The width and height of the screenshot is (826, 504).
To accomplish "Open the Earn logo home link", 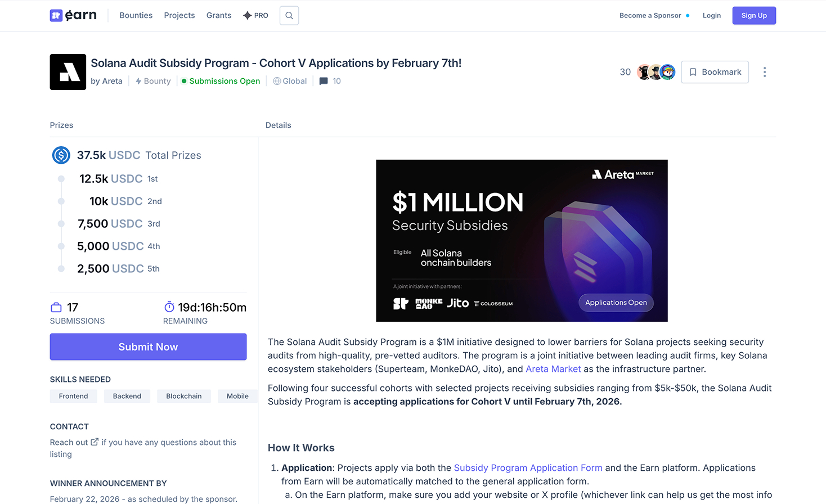I will 73,15.
